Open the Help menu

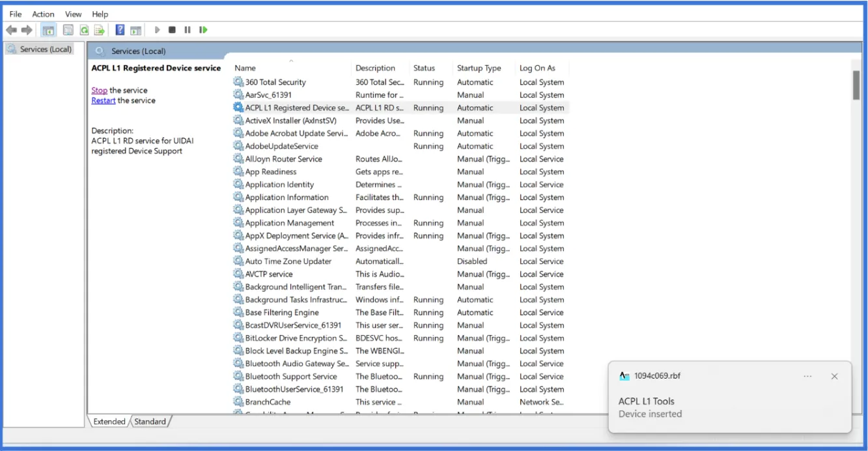[x=100, y=14]
